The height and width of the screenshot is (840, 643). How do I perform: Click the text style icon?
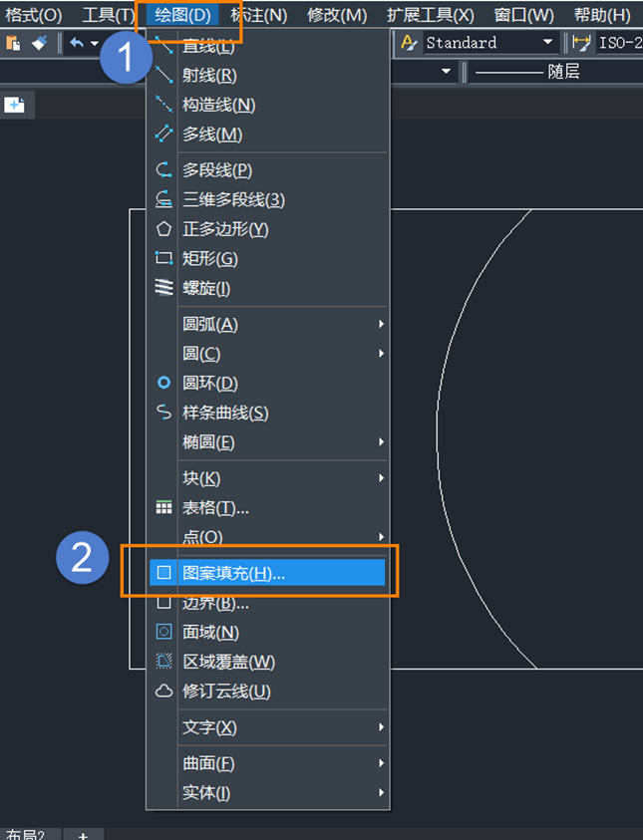coord(409,43)
